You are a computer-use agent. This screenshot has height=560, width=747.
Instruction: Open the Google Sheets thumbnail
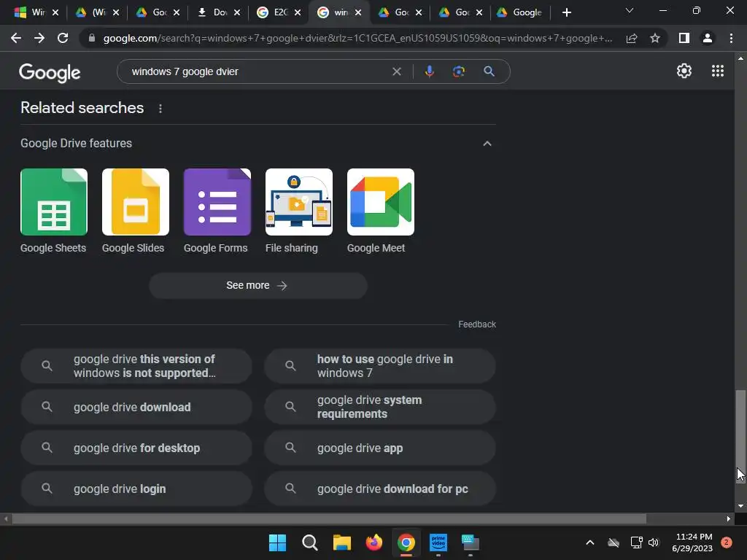point(54,202)
